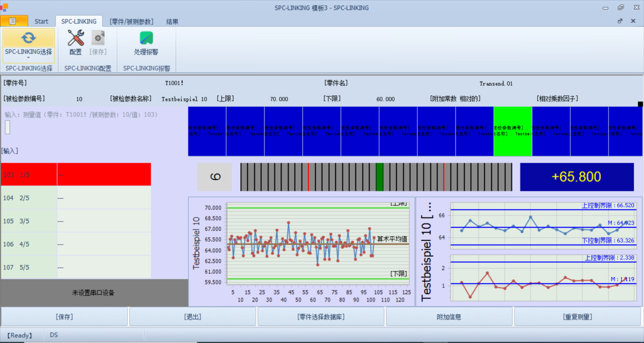Click the SPC-LINKING选择 refresh icon
This screenshot has width=644, height=343.
click(x=29, y=38)
